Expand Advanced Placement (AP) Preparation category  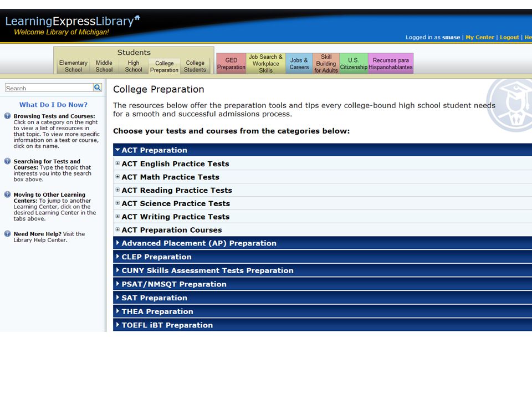tap(323, 243)
